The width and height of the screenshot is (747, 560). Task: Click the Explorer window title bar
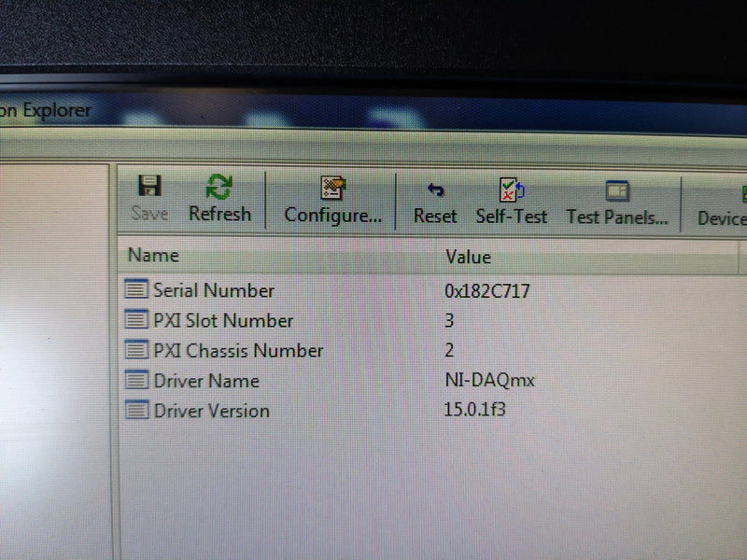coord(280,112)
